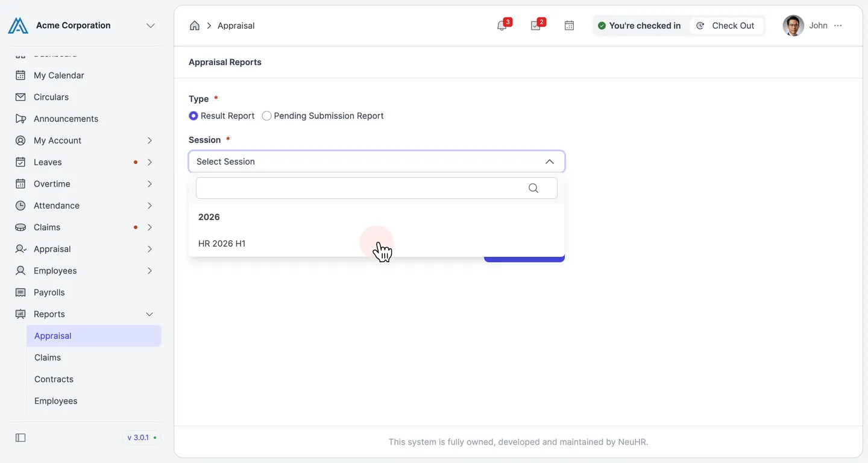Click the Check Out button
868x463 pixels.
pos(726,26)
